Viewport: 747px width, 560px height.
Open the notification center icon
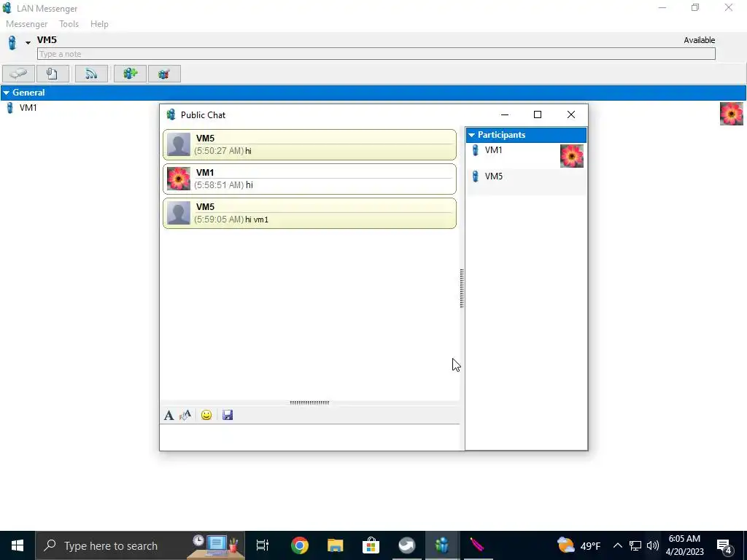point(724,545)
